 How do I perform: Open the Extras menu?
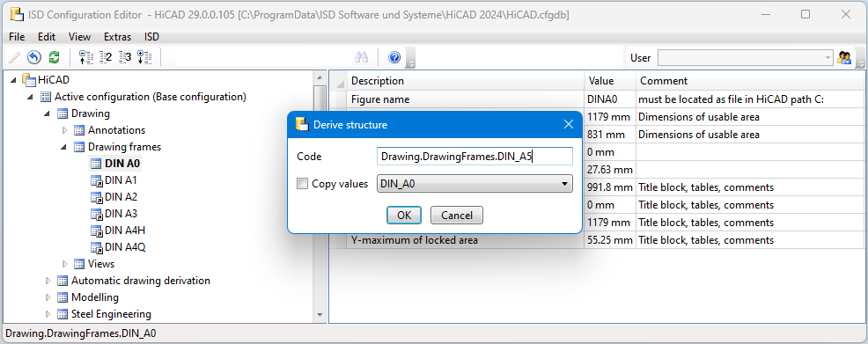tap(117, 37)
